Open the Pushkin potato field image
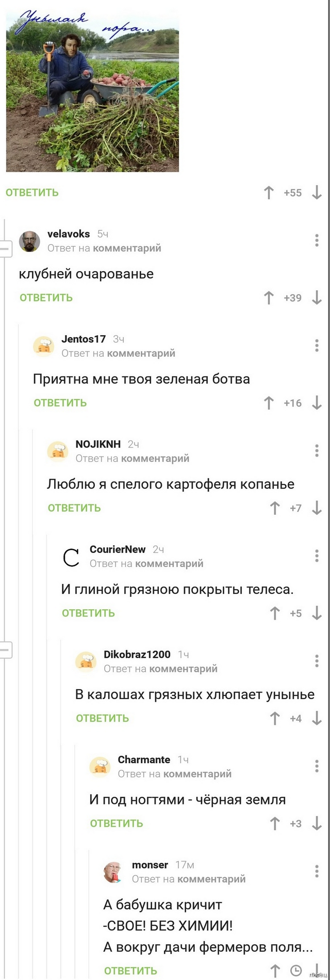Image resolution: width=330 pixels, height=980 pixels. pyautogui.click(x=93, y=93)
